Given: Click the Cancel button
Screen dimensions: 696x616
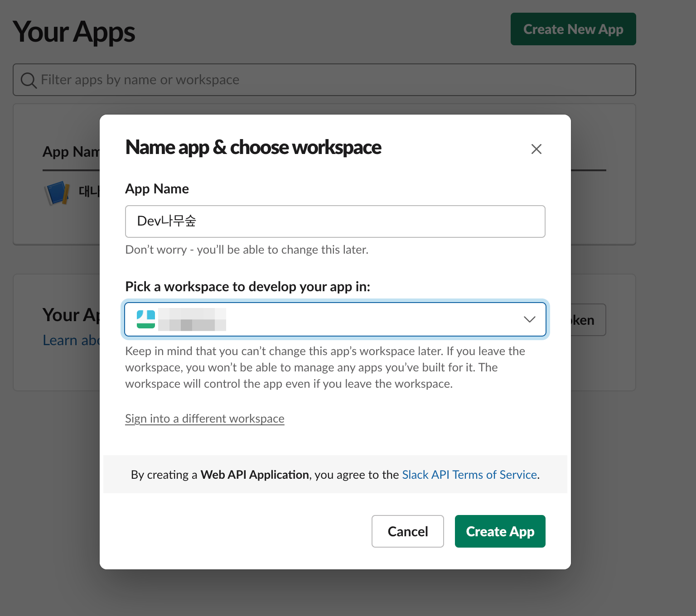Looking at the screenshot, I should pyautogui.click(x=408, y=531).
